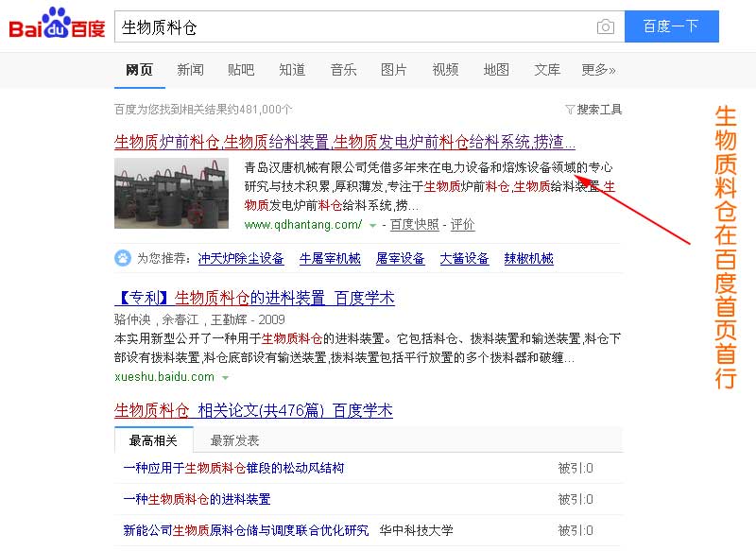This screenshot has height=551, width=756.
Task: Open the 音乐 tab
Action: coord(343,70)
